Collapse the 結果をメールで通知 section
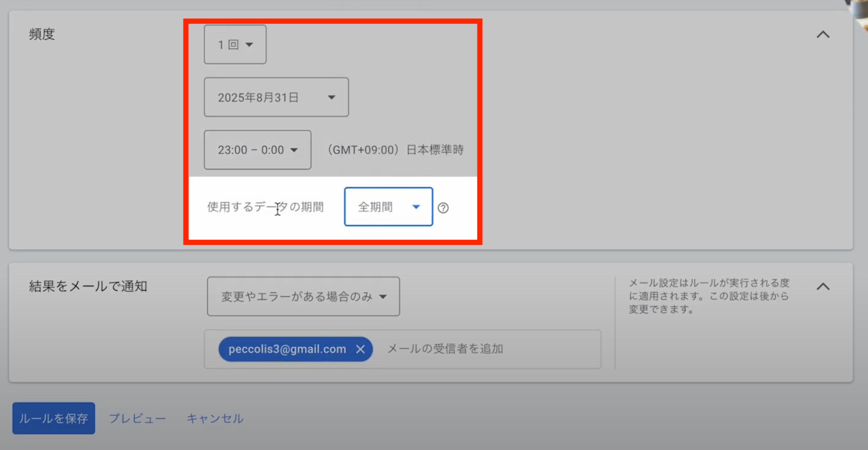868x450 pixels. coord(823,287)
